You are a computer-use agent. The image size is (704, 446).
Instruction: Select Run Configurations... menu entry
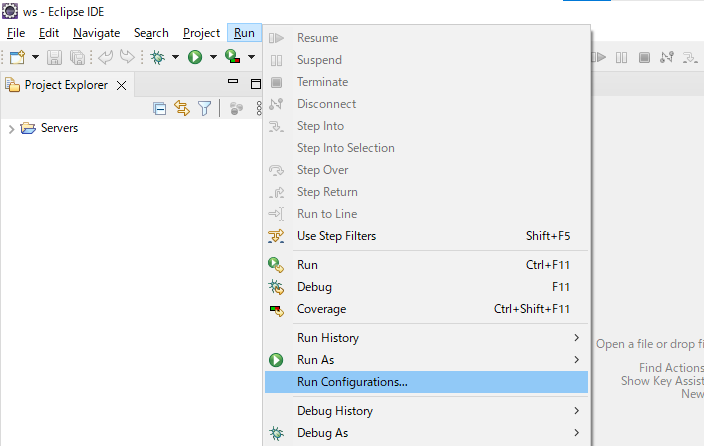point(426,382)
